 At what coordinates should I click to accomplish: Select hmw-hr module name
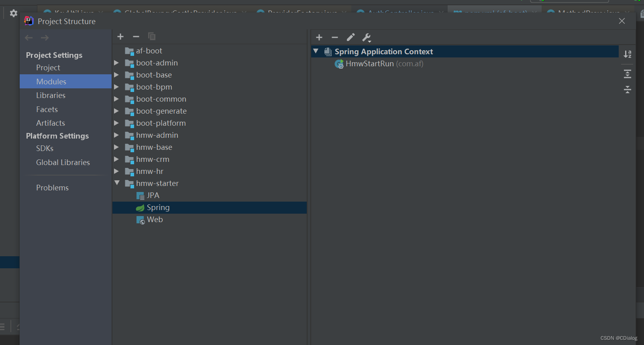150,171
